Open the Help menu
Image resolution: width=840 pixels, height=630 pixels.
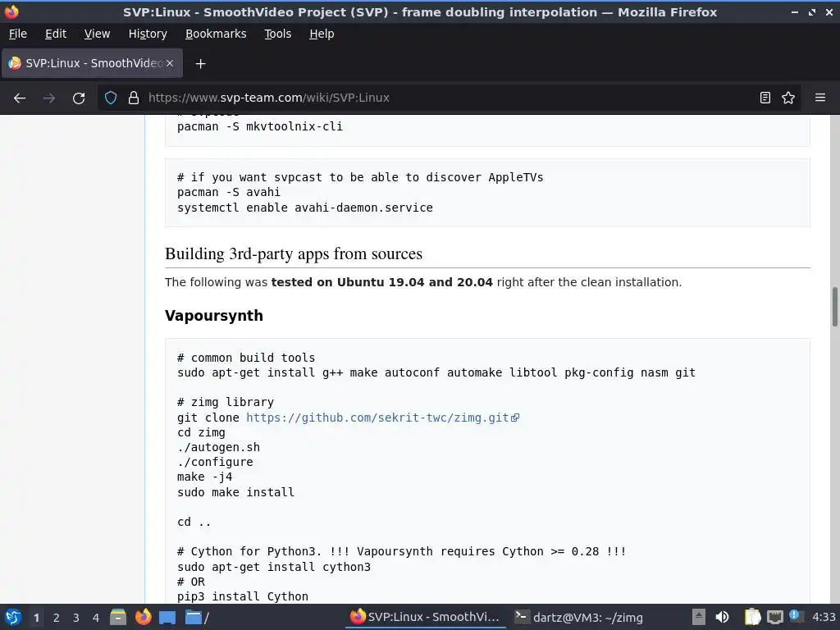[x=322, y=34]
